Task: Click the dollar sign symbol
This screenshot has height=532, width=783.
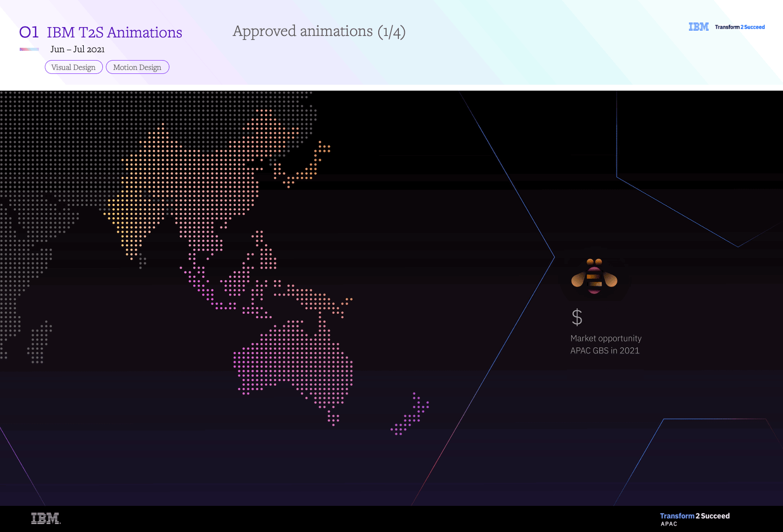Action: [577, 317]
